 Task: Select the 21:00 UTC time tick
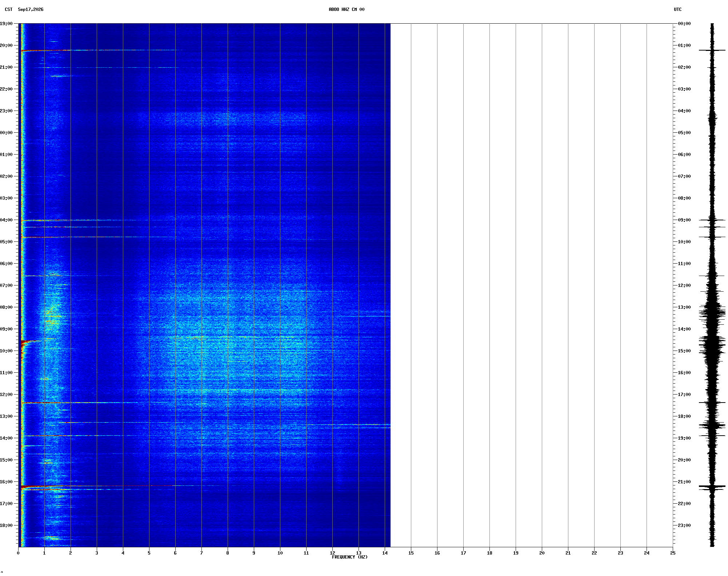684,482
